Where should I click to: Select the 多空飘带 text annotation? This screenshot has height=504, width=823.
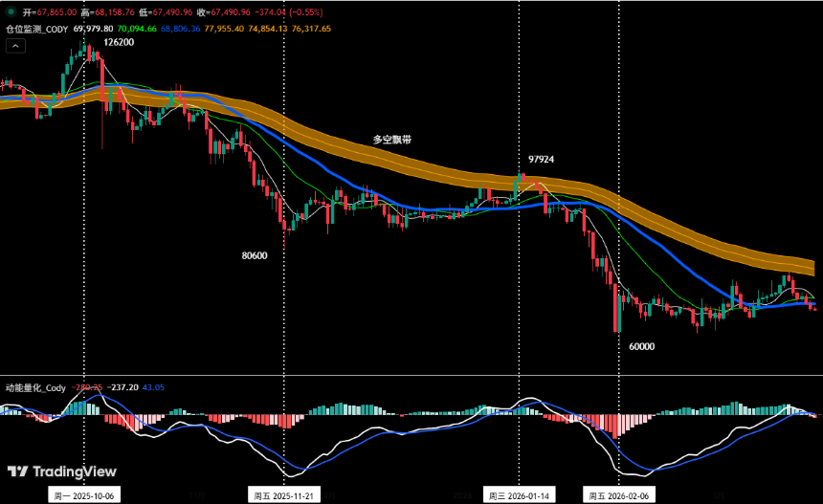pyautogui.click(x=392, y=140)
